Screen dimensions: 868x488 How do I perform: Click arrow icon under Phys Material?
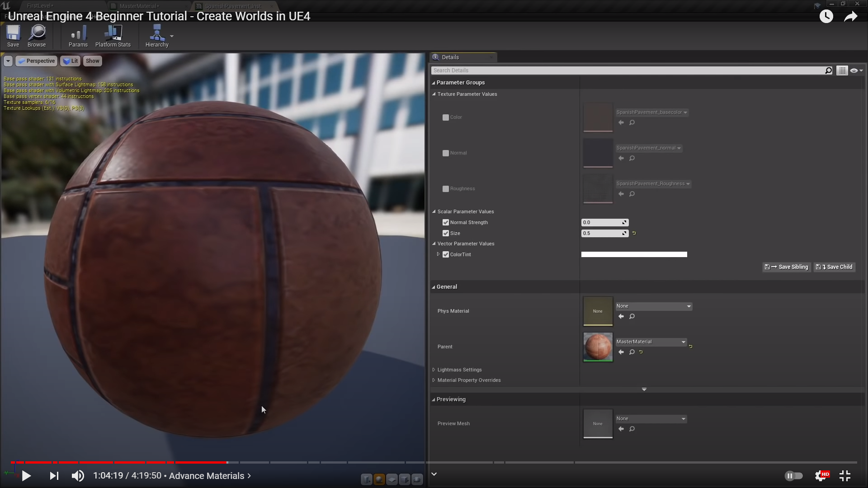(x=621, y=316)
